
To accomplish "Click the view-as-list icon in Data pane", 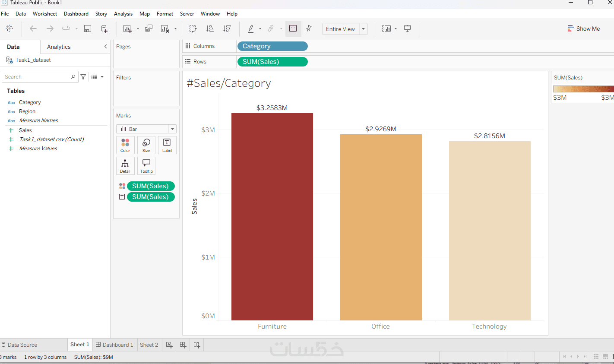I will coord(94,77).
